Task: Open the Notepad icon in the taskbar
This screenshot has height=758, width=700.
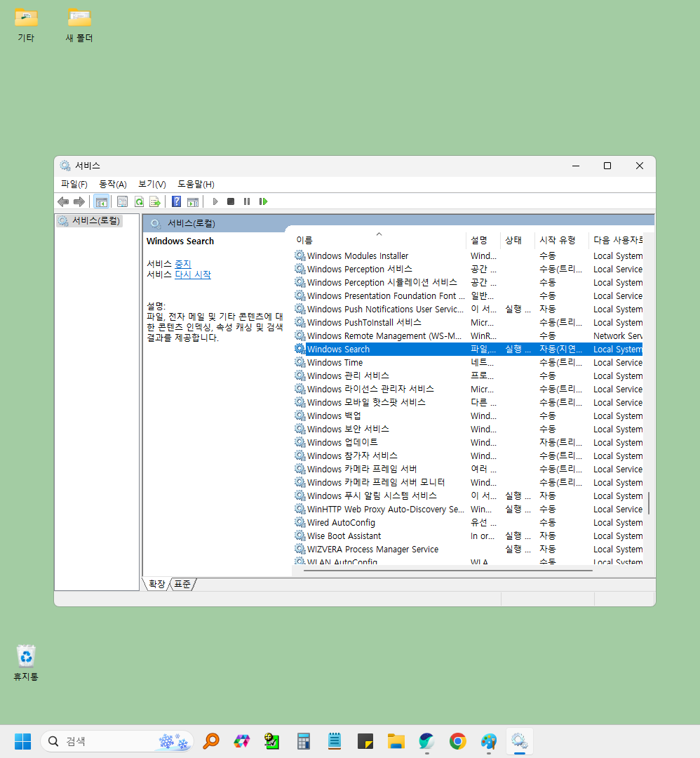Action: (x=335, y=741)
